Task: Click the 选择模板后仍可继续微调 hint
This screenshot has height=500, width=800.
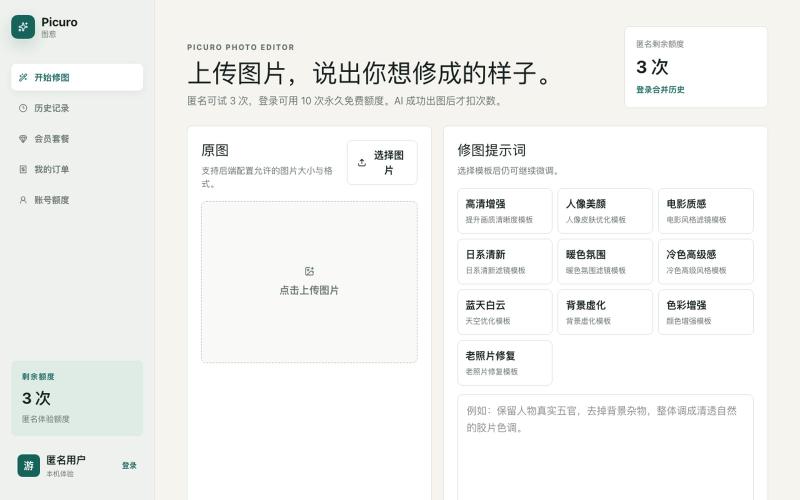Action: [508, 171]
